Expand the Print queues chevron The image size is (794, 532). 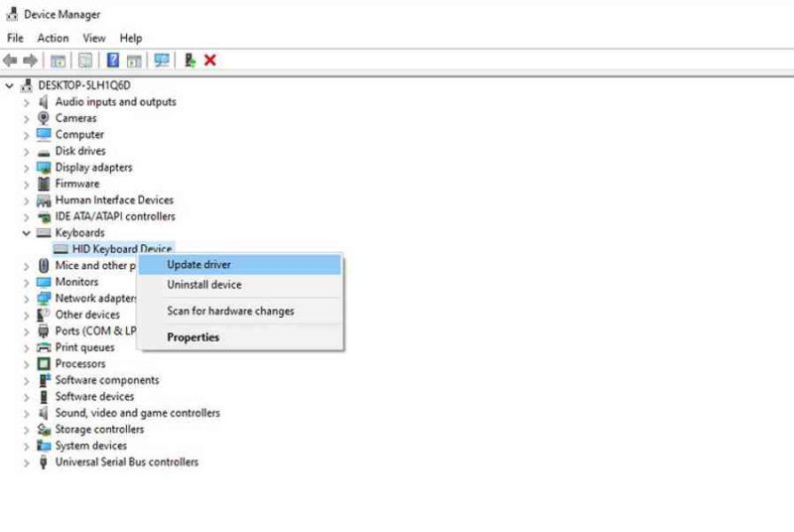[27, 348]
